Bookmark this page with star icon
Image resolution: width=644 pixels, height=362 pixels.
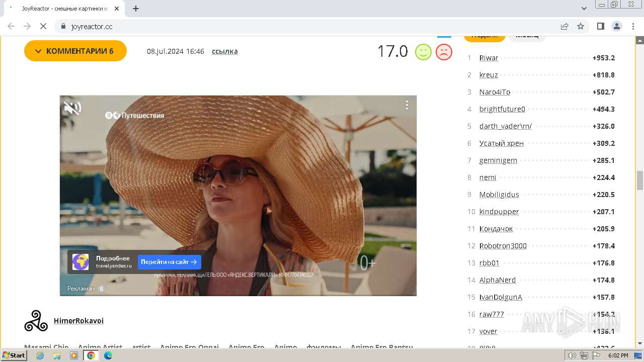(x=581, y=26)
